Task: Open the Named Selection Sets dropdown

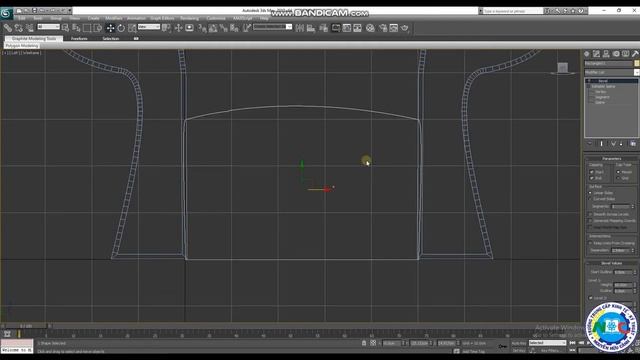Action: tap(273, 27)
